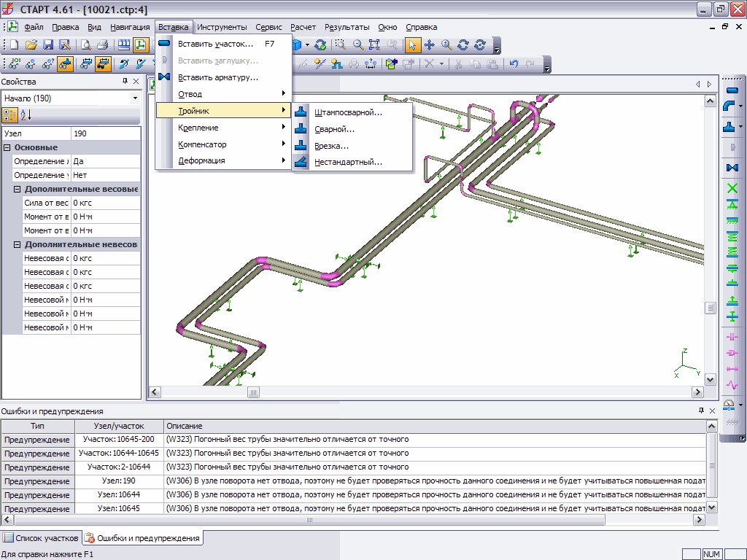This screenshot has width=747, height=560.
Task: Click the Save file icon in toolbar
Action: [x=48, y=44]
